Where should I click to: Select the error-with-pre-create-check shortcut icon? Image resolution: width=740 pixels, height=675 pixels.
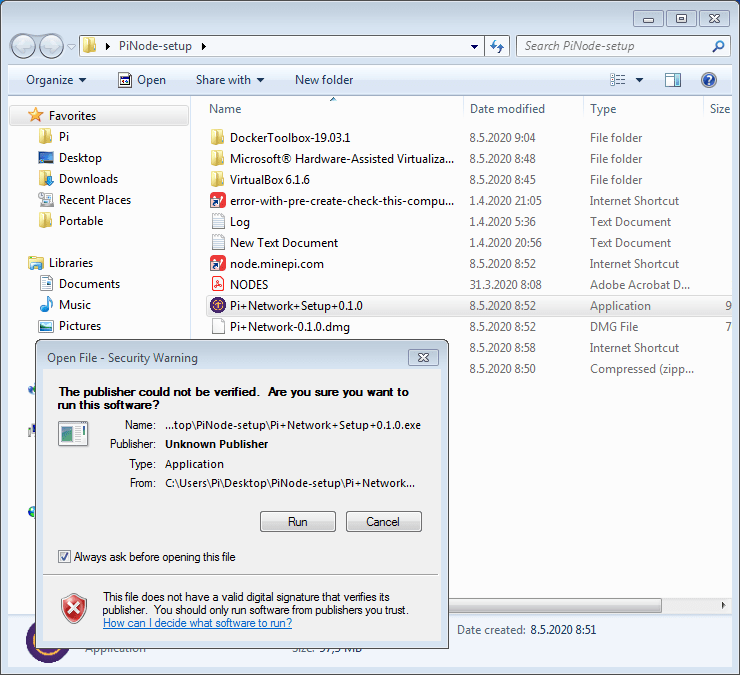point(218,201)
